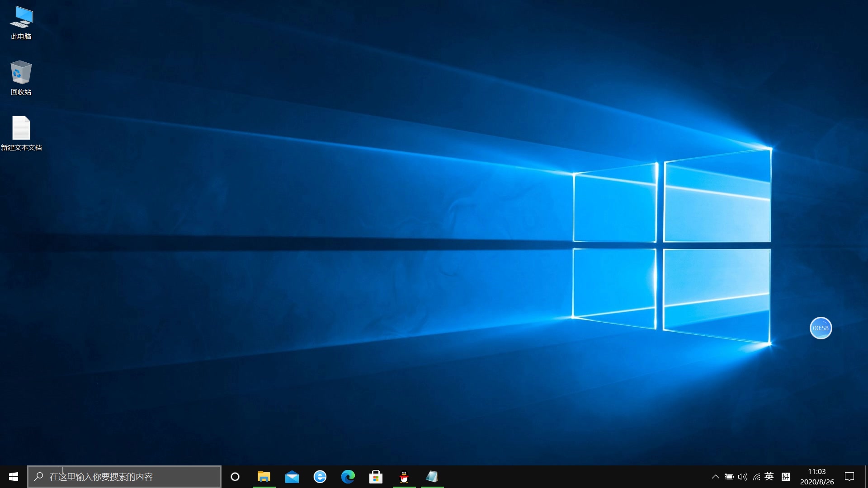Click the floating 00:58 timer bubble

point(821,328)
